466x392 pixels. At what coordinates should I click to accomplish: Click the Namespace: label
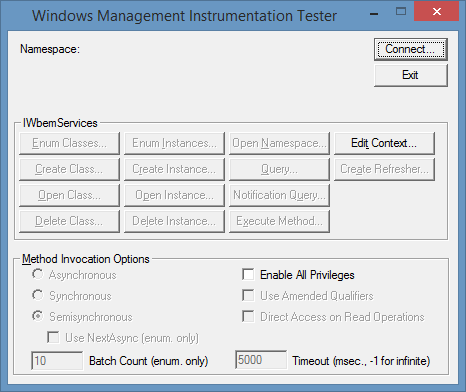click(x=50, y=49)
